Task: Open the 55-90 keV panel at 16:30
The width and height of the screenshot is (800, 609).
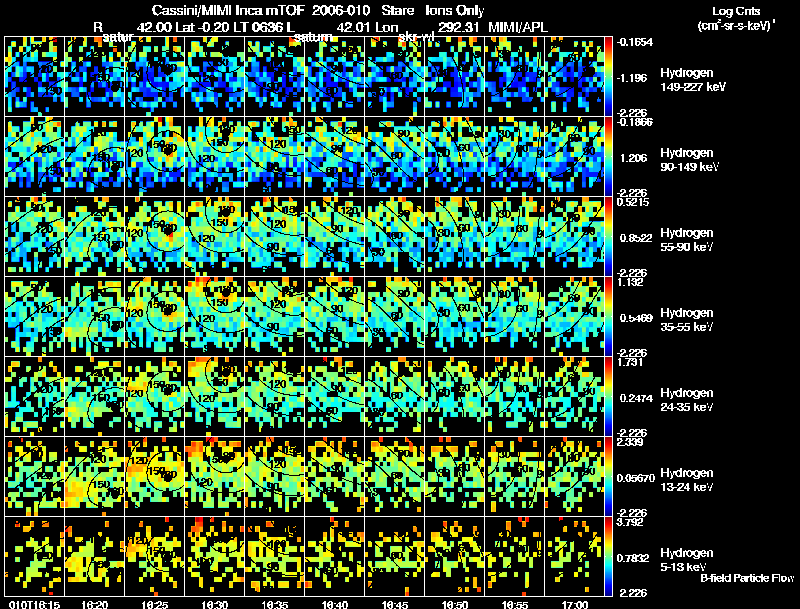Action: point(215,237)
